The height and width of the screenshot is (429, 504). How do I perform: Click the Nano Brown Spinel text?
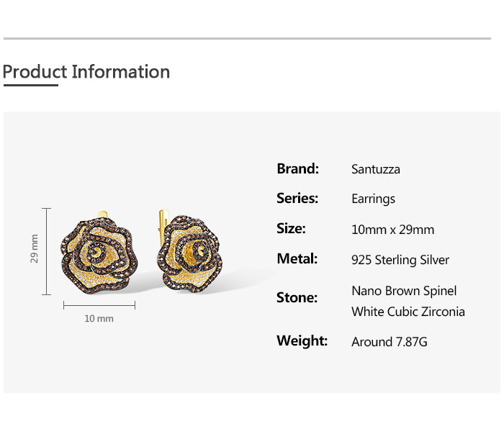(404, 291)
